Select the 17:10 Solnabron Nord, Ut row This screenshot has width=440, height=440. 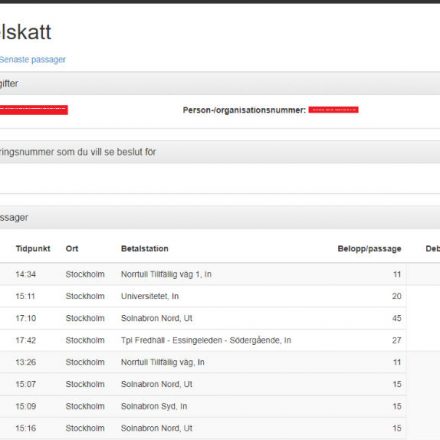point(203,318)
